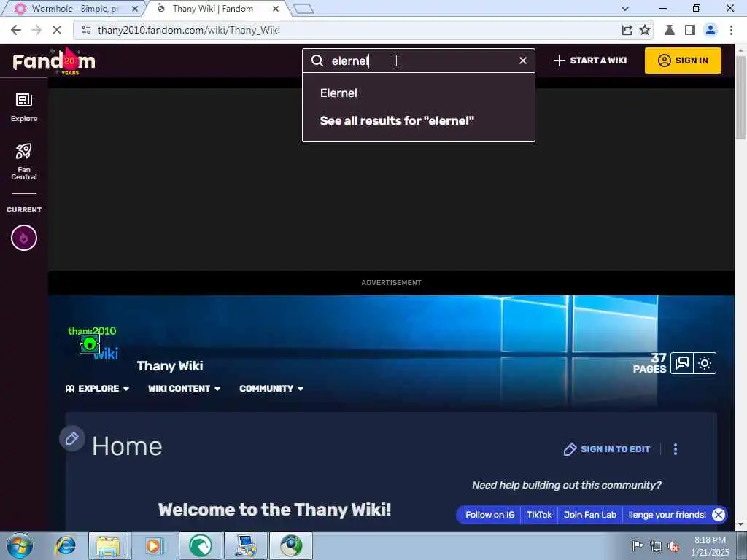Stop the page from loading
Viewport: 747px width, 560px height.
tap(56, 30)
